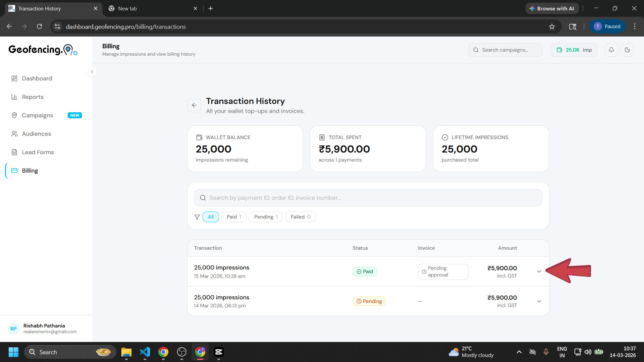Open the Chrome three-dot menu

pos(635,26)
